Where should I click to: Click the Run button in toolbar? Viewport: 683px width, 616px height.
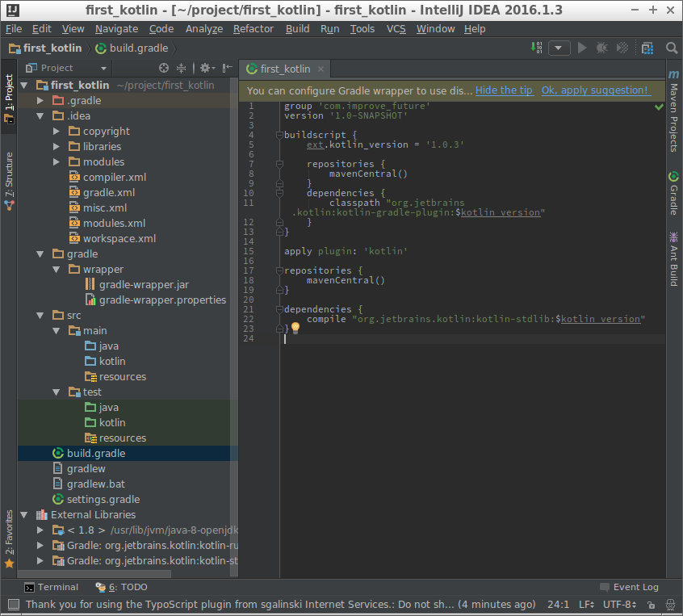582,48
